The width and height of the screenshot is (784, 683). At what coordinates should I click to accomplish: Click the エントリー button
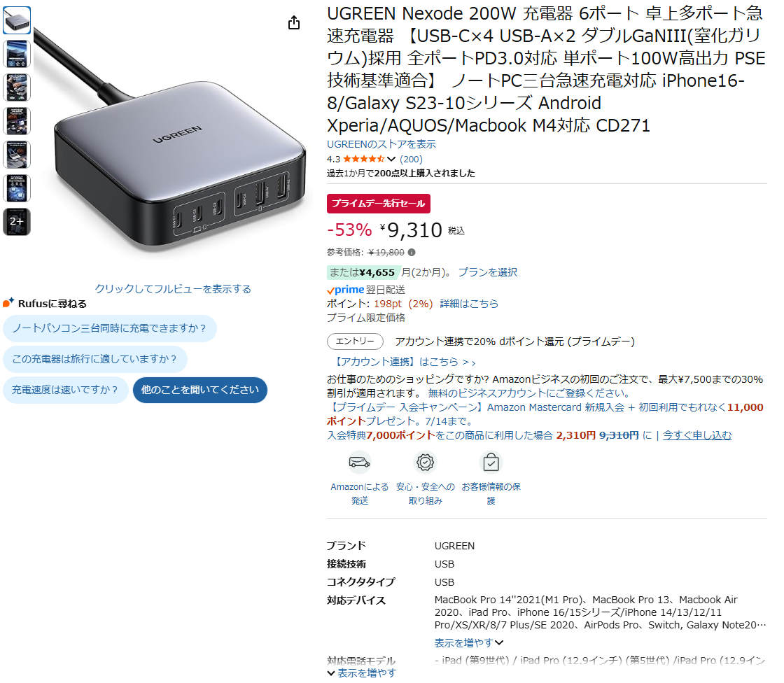(355, 341)
